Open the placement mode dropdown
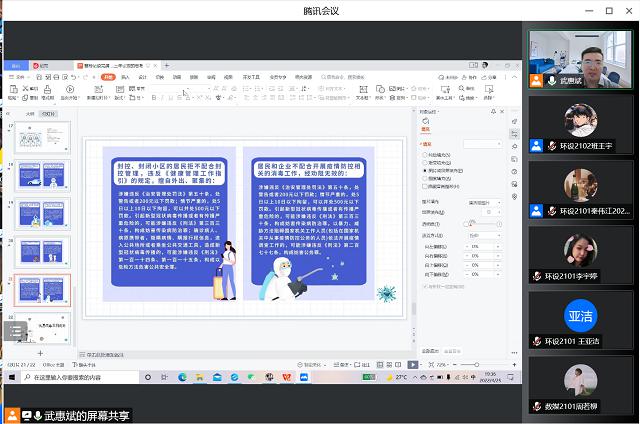Viewport: 640px width, 424px height. [484, 236]
